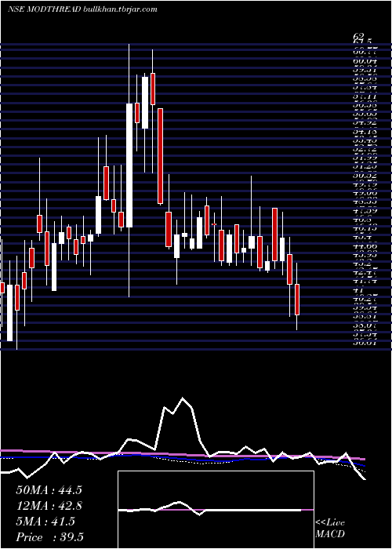Click the '50MA : 44.5' label
The height and width of the screenshot is (549, 392).
point(49,490)
